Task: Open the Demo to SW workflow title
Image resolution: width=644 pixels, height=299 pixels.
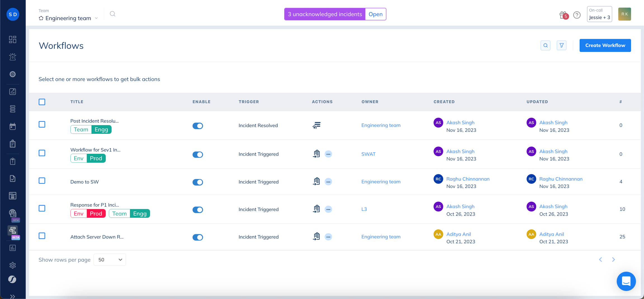Action: 84,182
